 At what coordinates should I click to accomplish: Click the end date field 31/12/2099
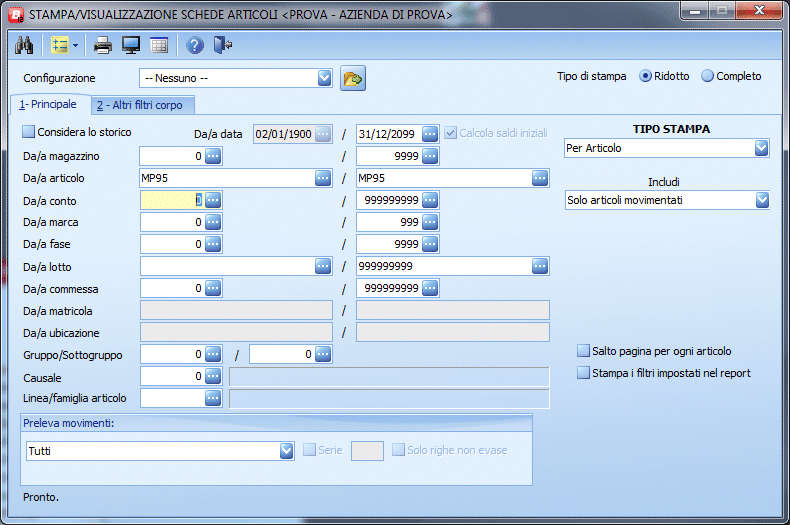[x=389, y=134]
